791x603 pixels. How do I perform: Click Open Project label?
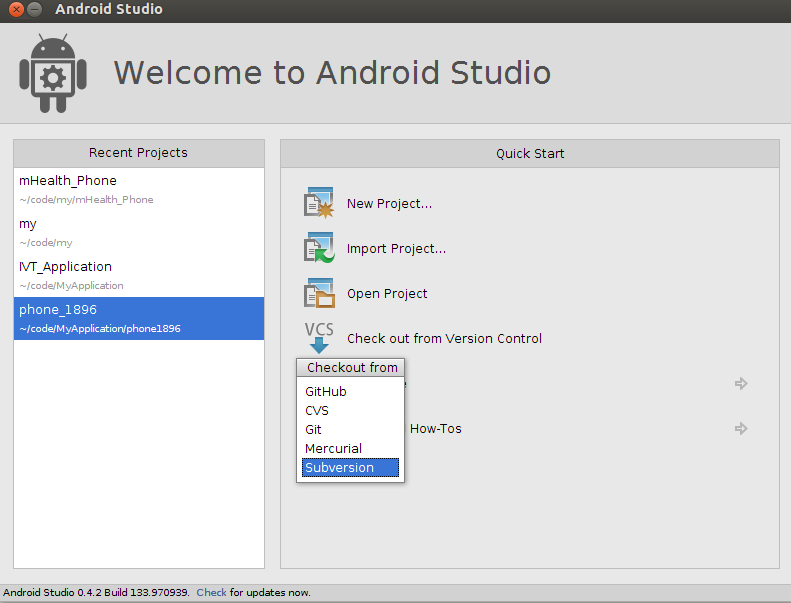(387, 294)
